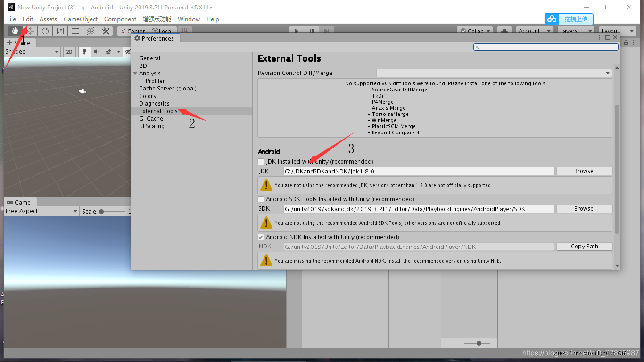Image resolution: width=644 pixels, height=362 pixels.
Task: Uncheck 'Android NDK Installed with Unity'
Action: click(x=261, y=237)
